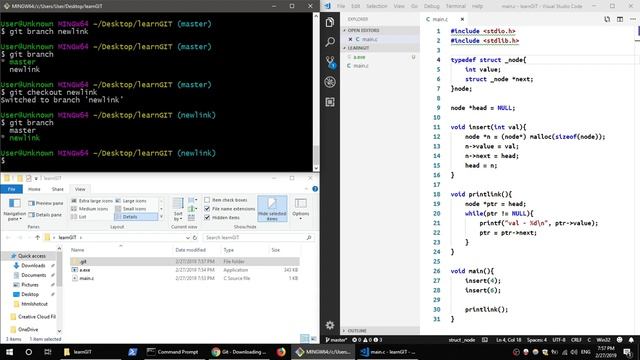
Task: Click the Group by icon in Current view
Action: pyautogui.click(x=192, y=200)
